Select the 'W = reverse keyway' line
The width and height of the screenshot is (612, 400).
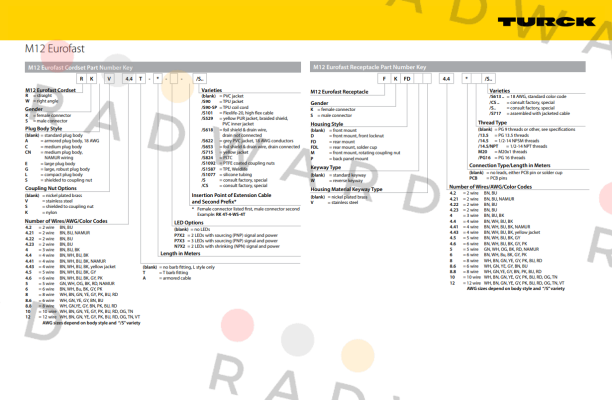click(337, 181)
